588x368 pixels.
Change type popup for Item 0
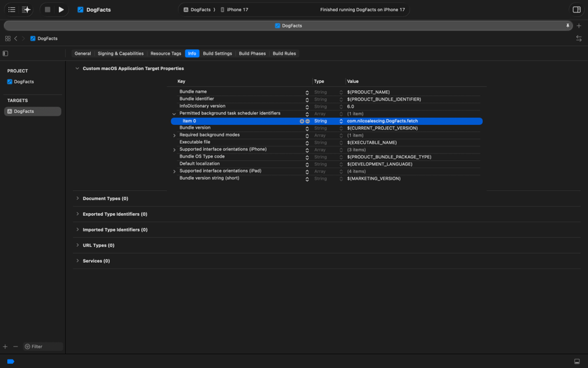coord(341,121)
